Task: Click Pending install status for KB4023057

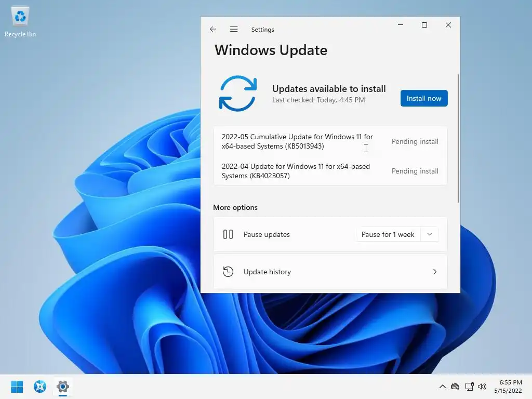Action: (415, 171)
